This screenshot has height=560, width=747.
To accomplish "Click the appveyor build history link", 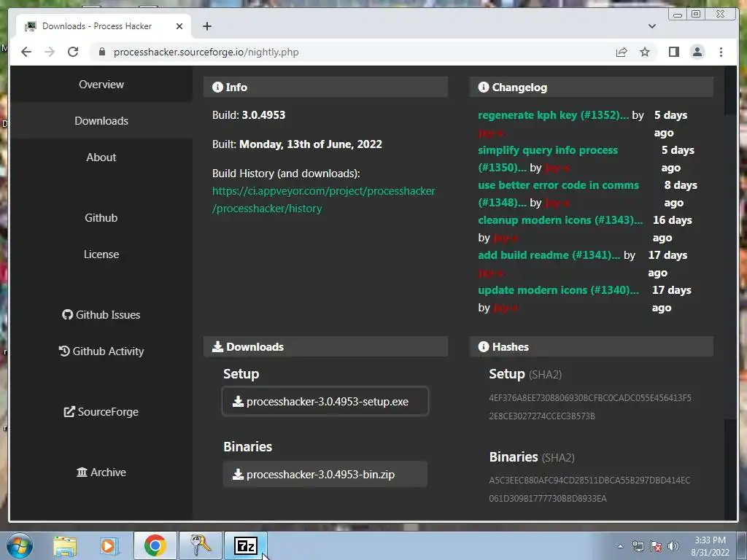I will tap(323, 200).
